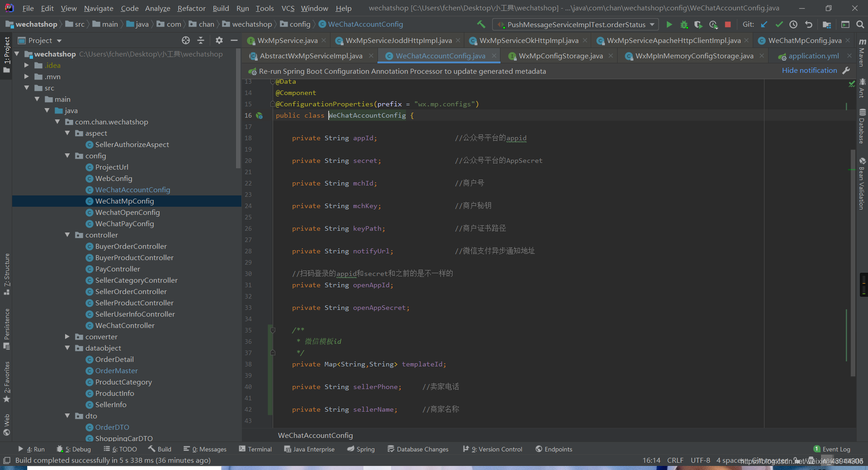Collapse the src folder
The height and width of the screenshot is (470, 868).
pos(27,88)
